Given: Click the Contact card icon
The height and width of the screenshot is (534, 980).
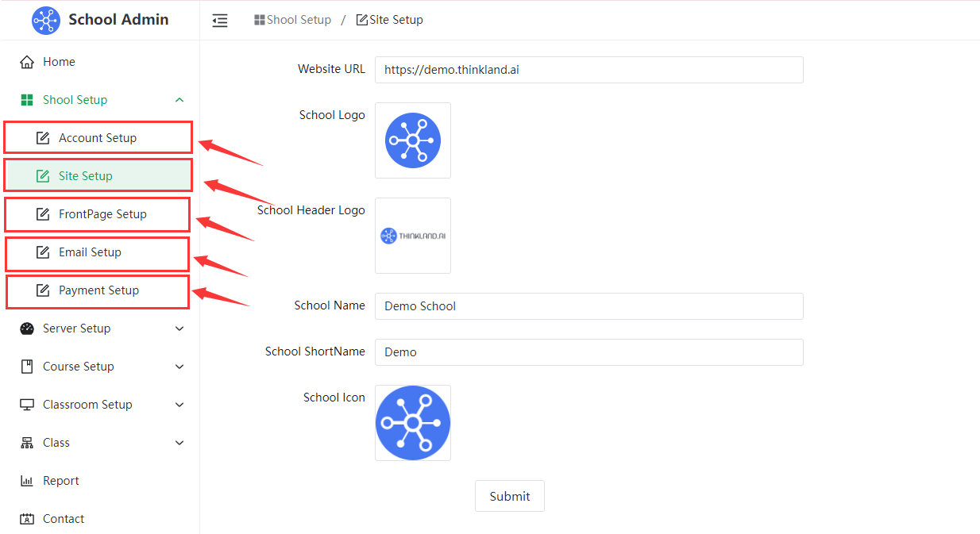Looking at the screenshot, I should pyautogui.click(x=27, y=519).
